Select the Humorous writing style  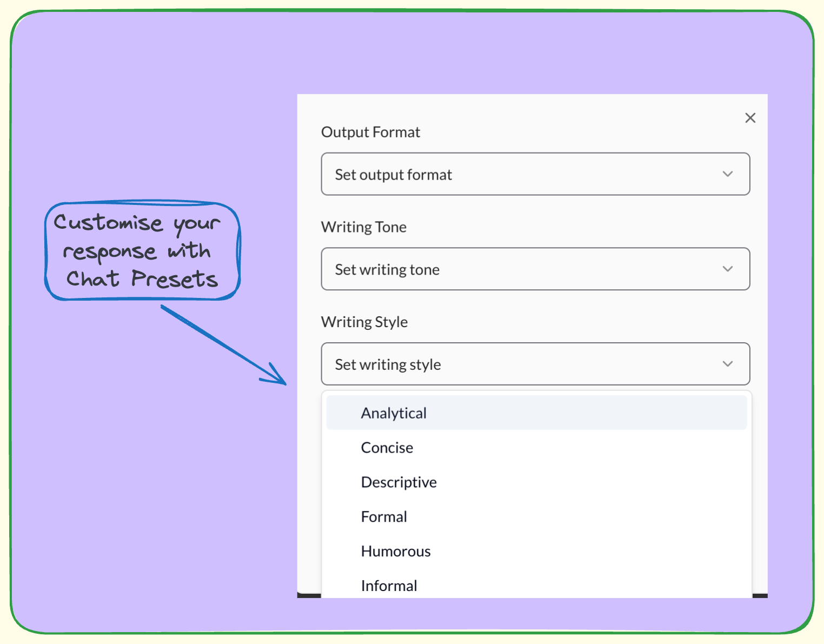click(x=395, y=551)
